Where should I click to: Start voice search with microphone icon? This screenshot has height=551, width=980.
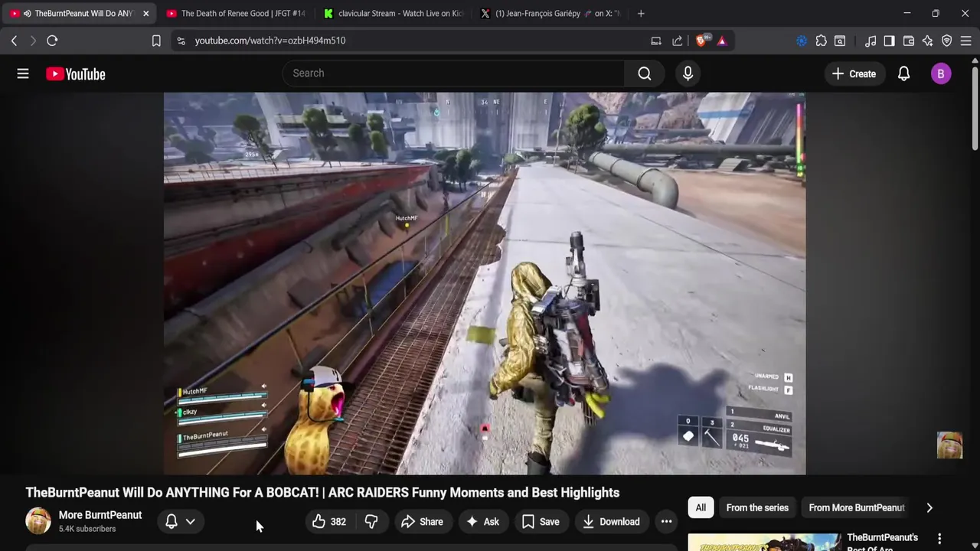point(688,73)
